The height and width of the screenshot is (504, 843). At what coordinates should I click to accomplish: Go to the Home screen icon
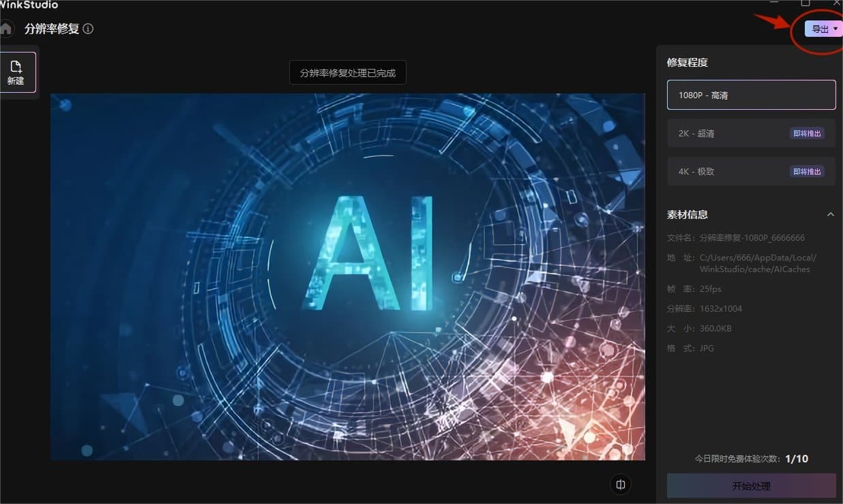5,29
